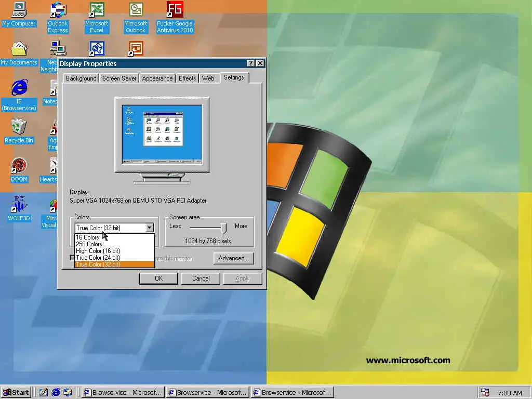Select the Recycle Bin icon
The height and width of the screenshot is (399, 532).
click(x=19, y=130)
